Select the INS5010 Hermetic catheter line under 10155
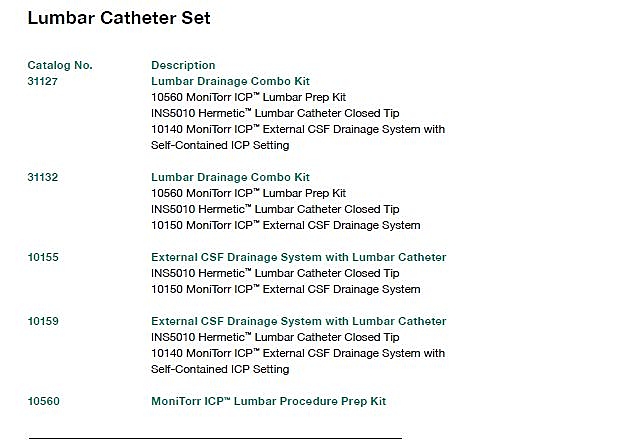Screen dimensions: 640x447 coord(275,273)
